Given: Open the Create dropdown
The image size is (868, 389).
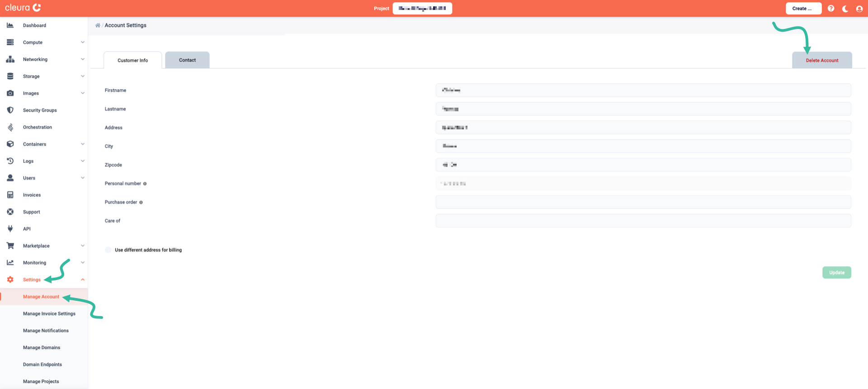Looking at the screenshot, I should (803, 8).
